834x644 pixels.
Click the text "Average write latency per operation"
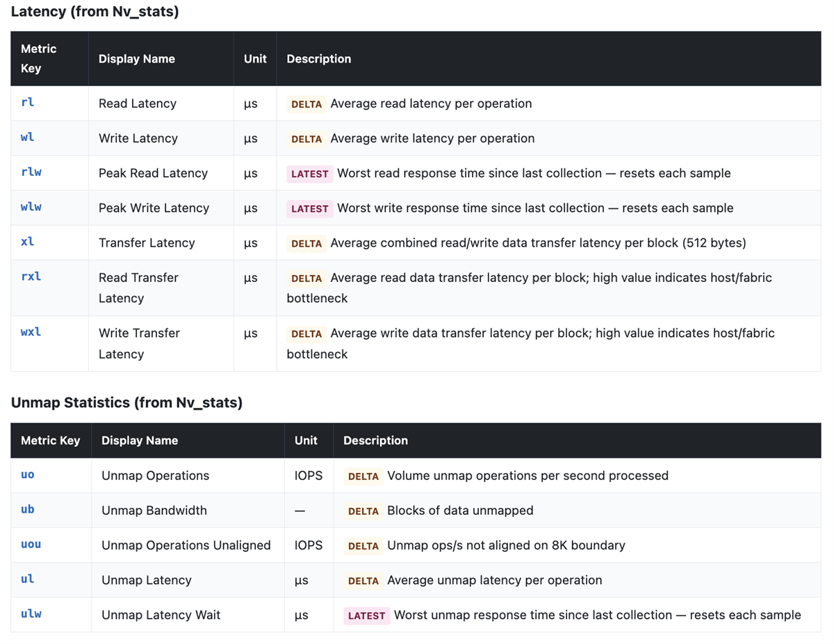point(433,138)
